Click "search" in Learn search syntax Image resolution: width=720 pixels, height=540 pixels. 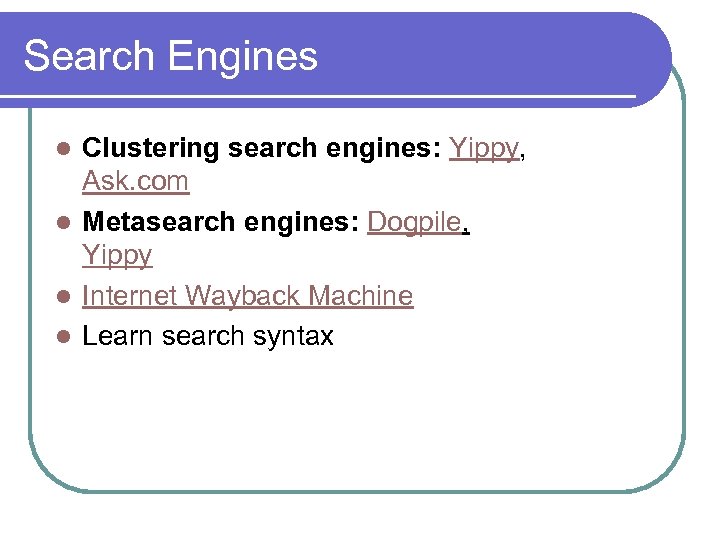204,336
